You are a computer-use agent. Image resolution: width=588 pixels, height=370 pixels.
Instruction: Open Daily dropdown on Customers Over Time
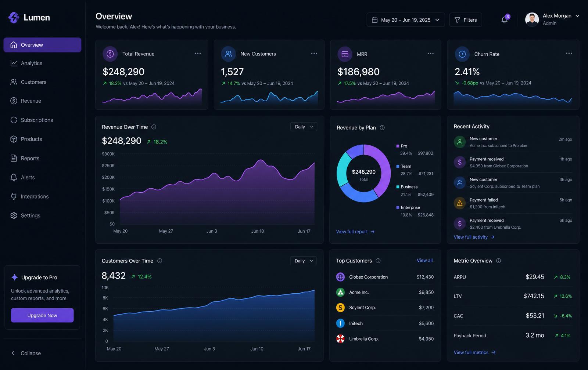(304, 261)
